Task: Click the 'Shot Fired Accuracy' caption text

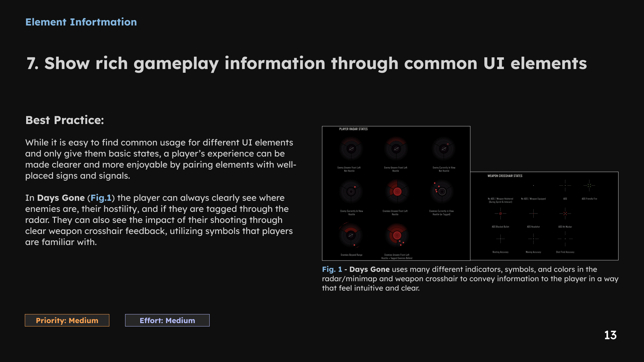Action: (565, 252)
